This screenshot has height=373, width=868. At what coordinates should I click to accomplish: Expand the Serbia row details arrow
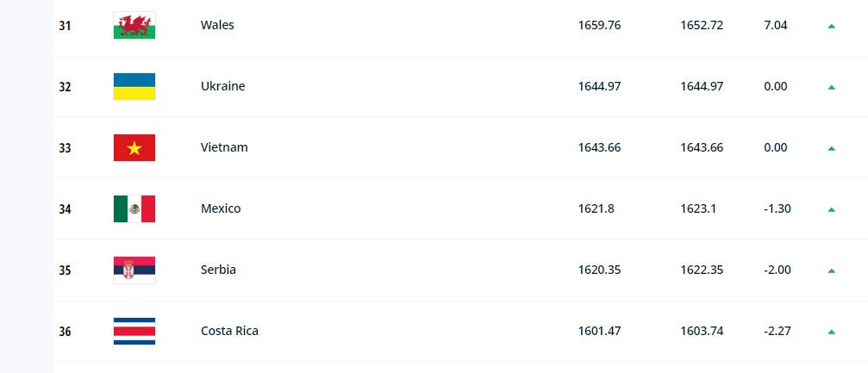pyautogui.click(x=831, y=270)
